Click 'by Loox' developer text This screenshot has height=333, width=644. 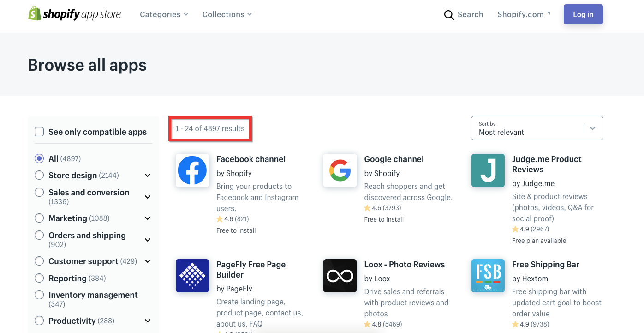[x=377, y=279]
